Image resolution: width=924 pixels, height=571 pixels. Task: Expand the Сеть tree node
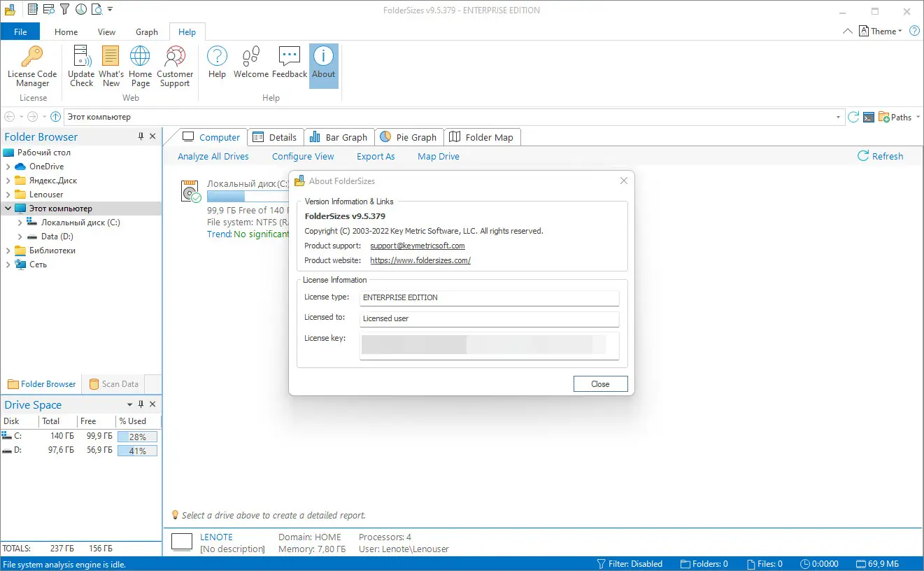point(8,265)
